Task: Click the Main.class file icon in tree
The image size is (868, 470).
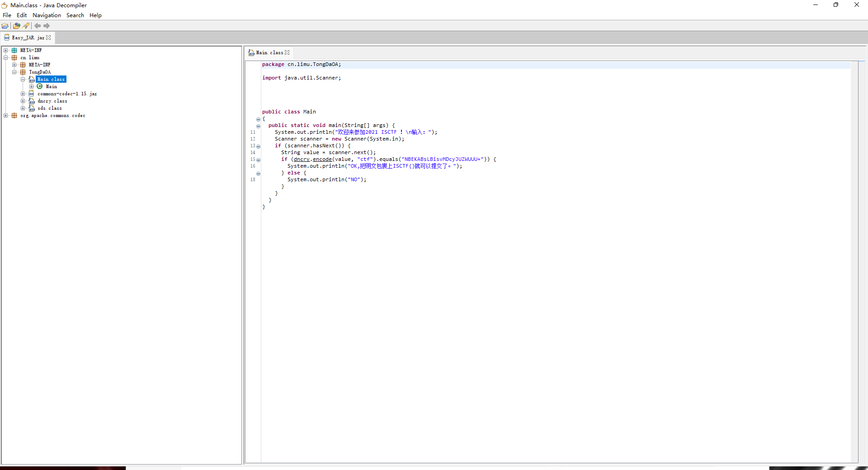Action: pyautogui.click(x=32, y=79)
